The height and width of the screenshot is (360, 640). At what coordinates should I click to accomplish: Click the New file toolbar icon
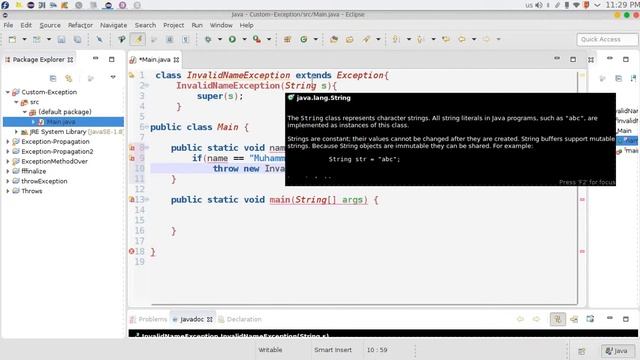[12, 39]
